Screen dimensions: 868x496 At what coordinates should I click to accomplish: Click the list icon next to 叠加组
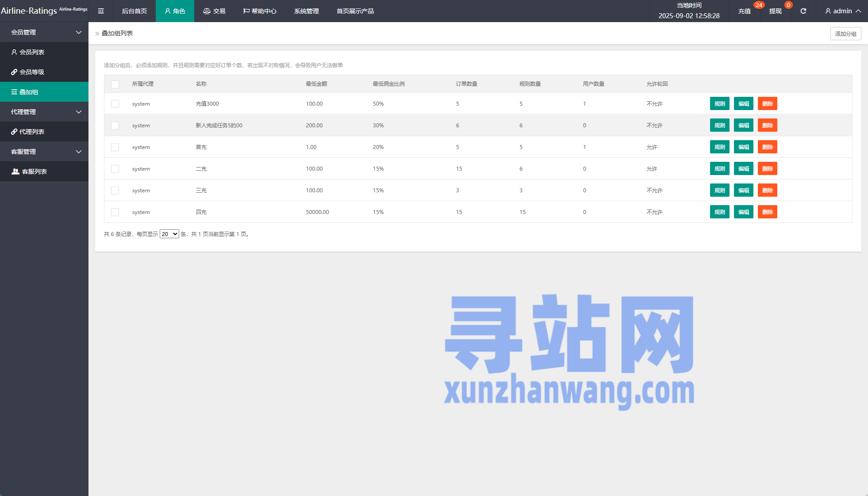(x=14, y=92)
